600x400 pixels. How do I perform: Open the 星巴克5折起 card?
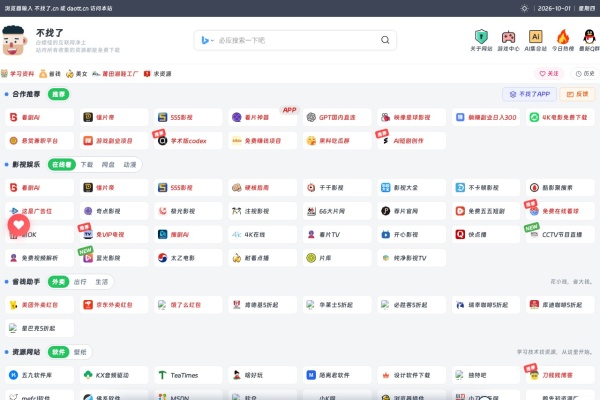(x=39, y=328)
